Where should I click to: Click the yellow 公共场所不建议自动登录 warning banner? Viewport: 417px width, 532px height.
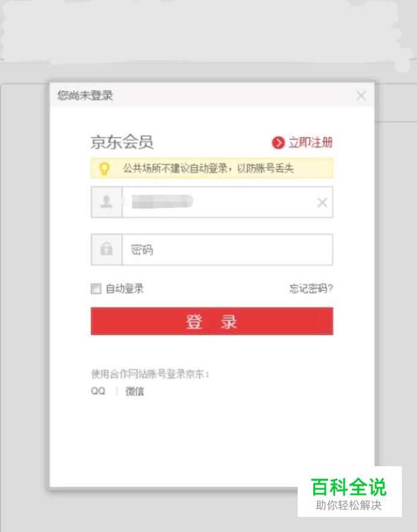coord(212,168)
